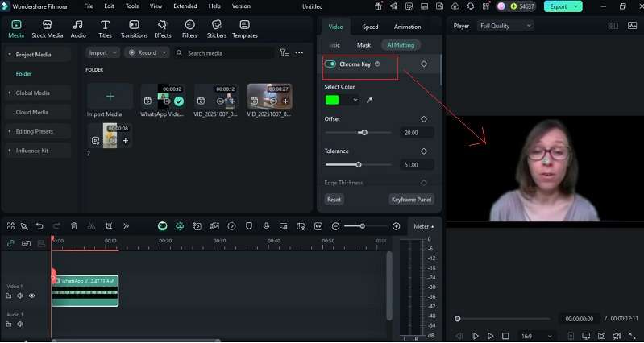Viewport: 644px width, 343px height.
Task: Open the Effects tab
Action: pos(163,29)
